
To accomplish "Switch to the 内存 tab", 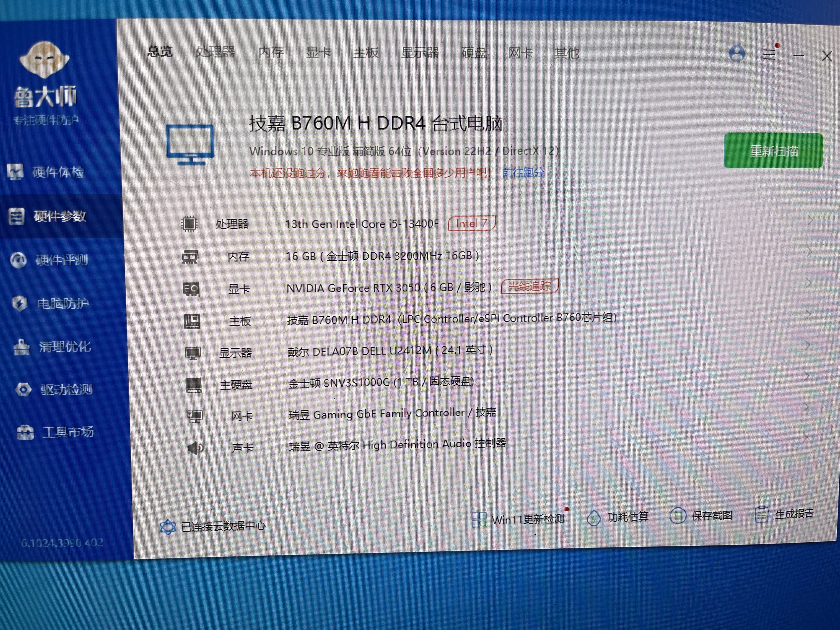I will 271,52.
